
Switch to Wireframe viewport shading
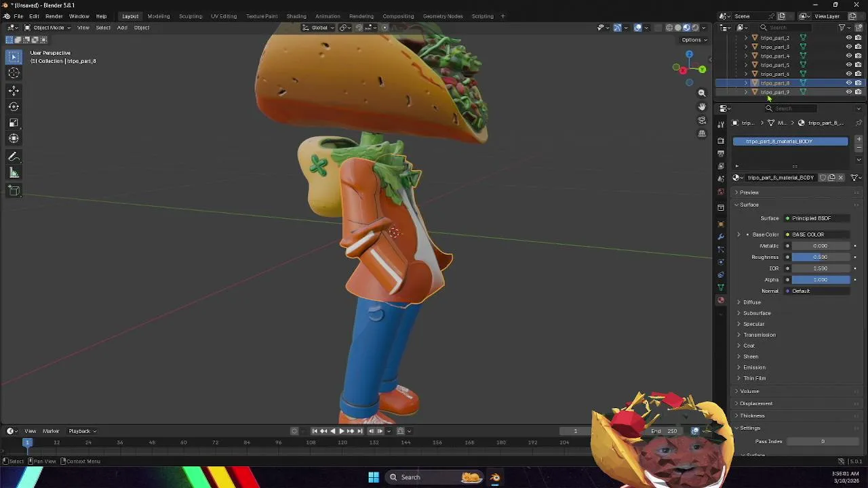click(x=669, y=28)
